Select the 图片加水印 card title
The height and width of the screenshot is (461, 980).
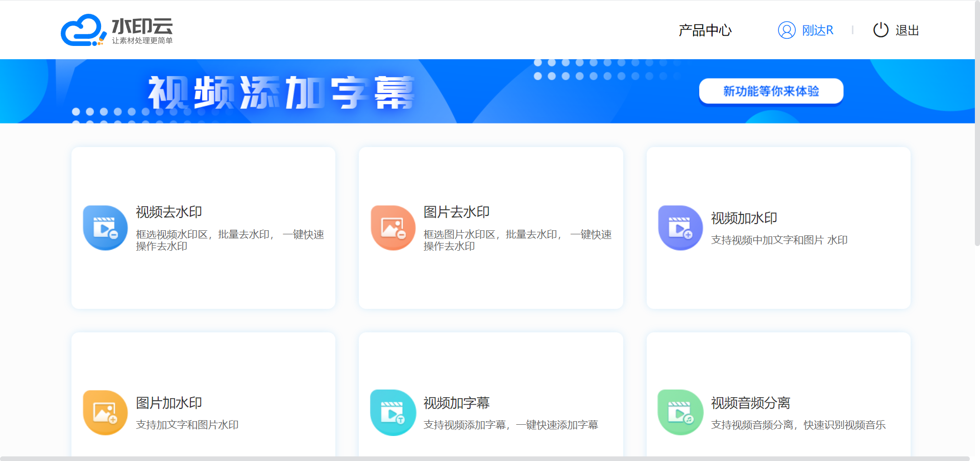[x=169, y=403]
